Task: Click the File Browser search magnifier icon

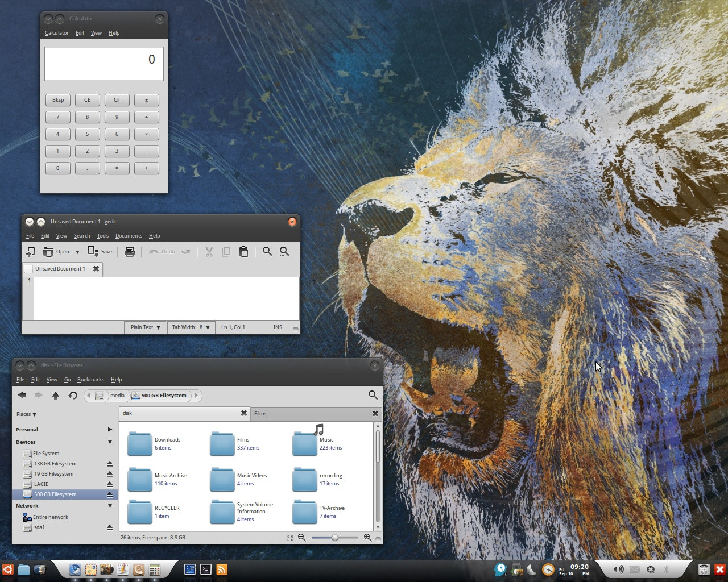Action: pos(373,395)
